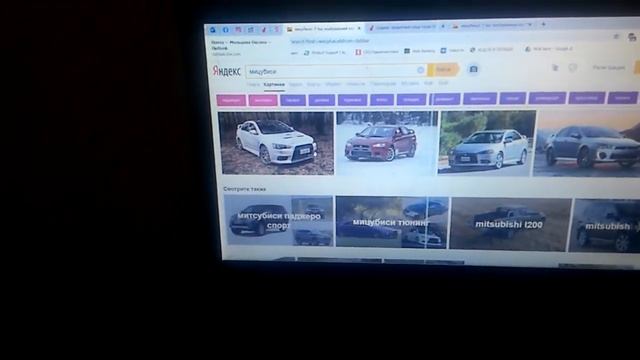
Task: Switch to the pinned Instagram tab
Action: [x=238, y=30]
